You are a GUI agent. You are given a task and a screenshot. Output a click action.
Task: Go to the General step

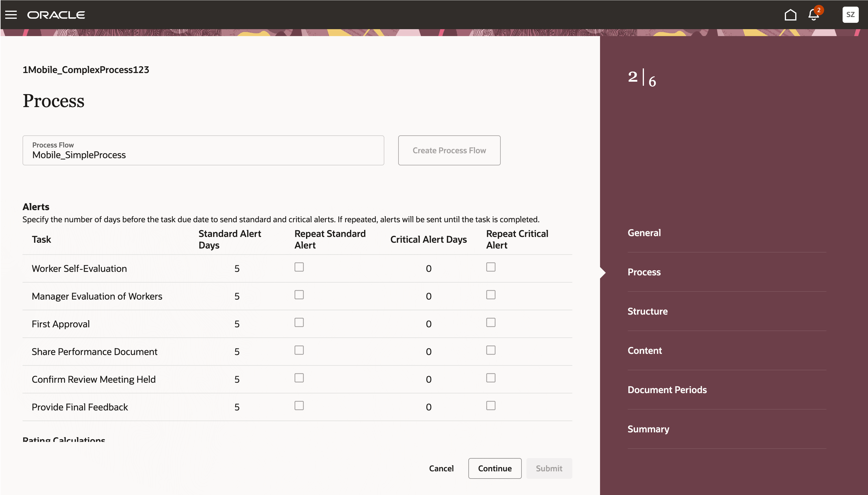644,233
